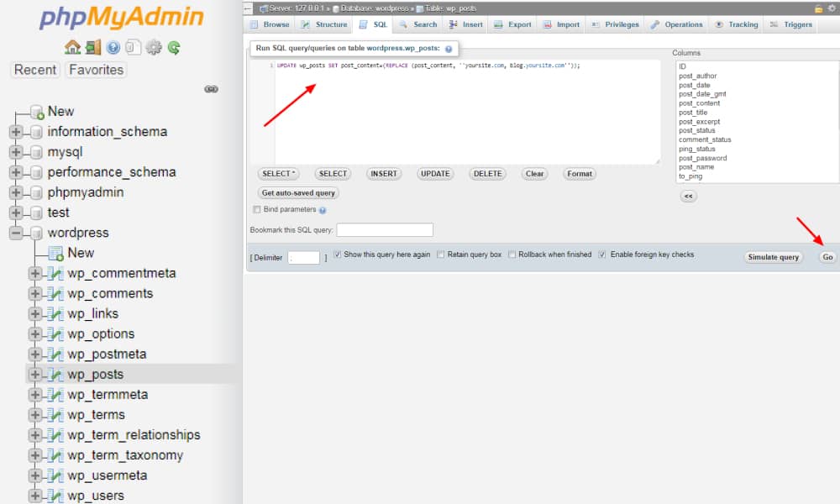The width and height of the screenshot is (840, 504).
Task: Click the help icon beside Bind parameters
Action: (x=323, y=210)
